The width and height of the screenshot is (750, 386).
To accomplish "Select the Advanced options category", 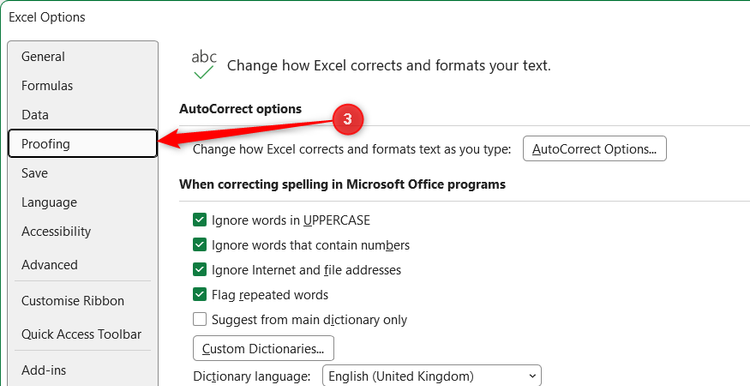I will click(83, 265).
